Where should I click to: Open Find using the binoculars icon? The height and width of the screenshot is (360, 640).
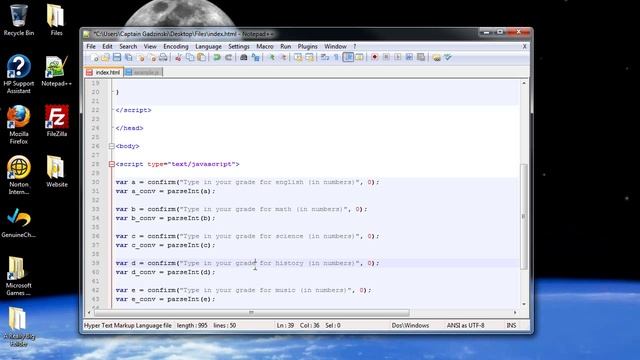[x=244, y=58]
